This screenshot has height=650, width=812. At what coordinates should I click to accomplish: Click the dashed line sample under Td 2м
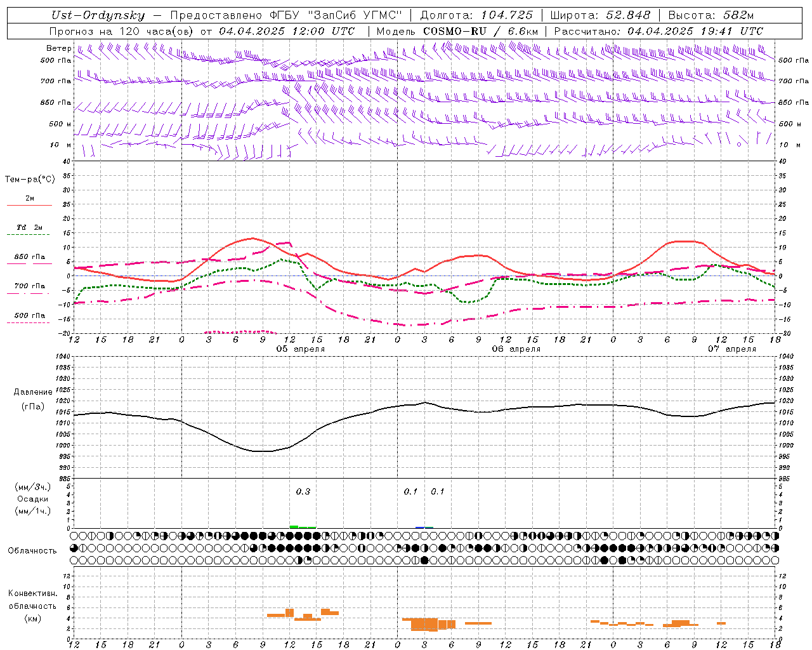coord(29,235)
